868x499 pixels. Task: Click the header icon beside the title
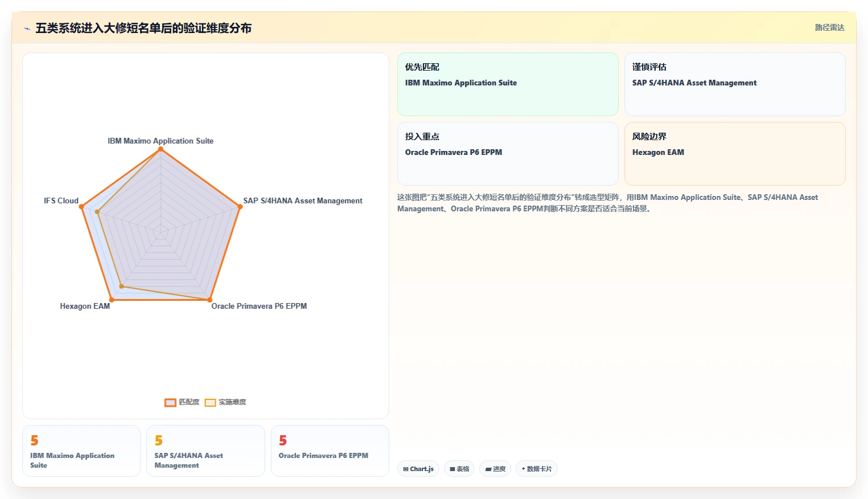27,28
